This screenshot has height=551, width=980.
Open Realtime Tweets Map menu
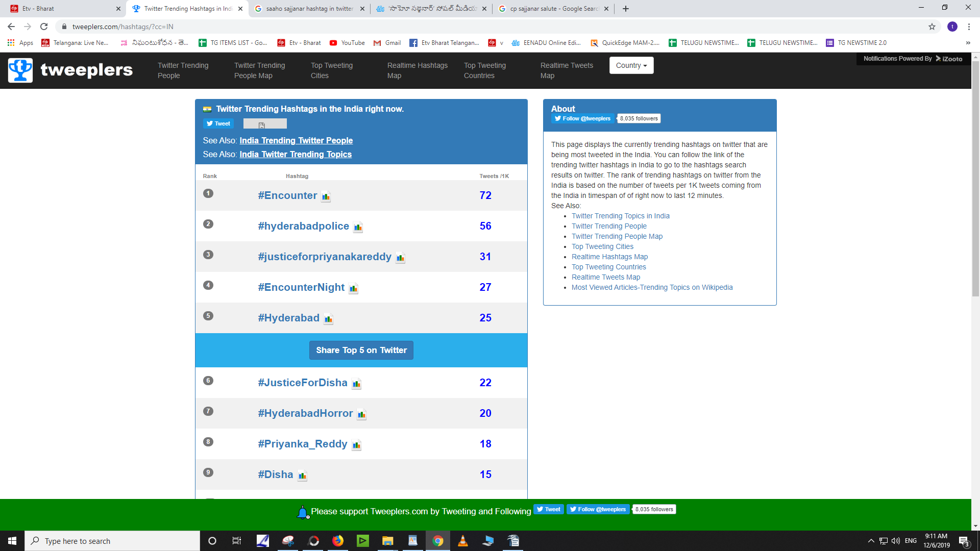tap(567, 70)
